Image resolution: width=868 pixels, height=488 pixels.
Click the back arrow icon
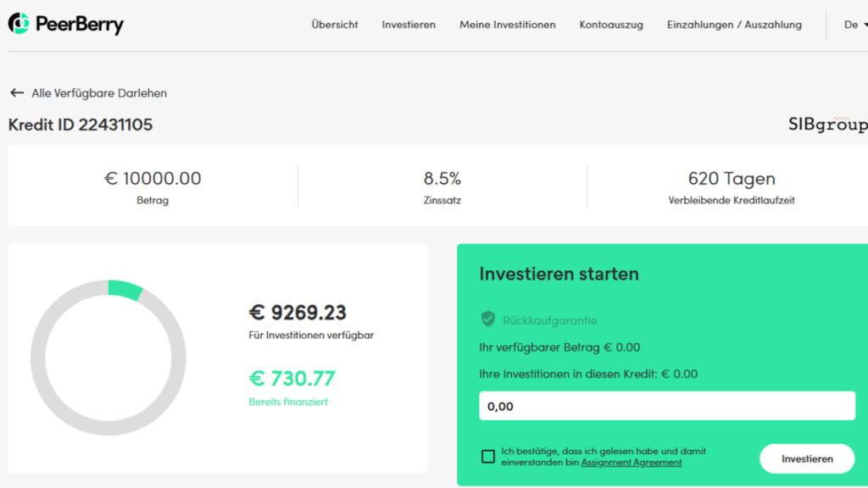[16, 93]
